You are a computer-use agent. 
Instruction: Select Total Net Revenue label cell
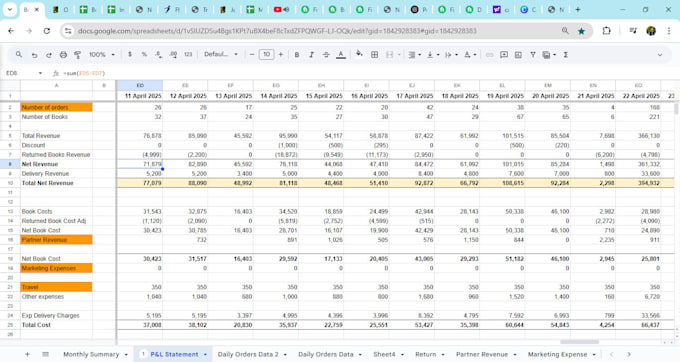(56, 183)
